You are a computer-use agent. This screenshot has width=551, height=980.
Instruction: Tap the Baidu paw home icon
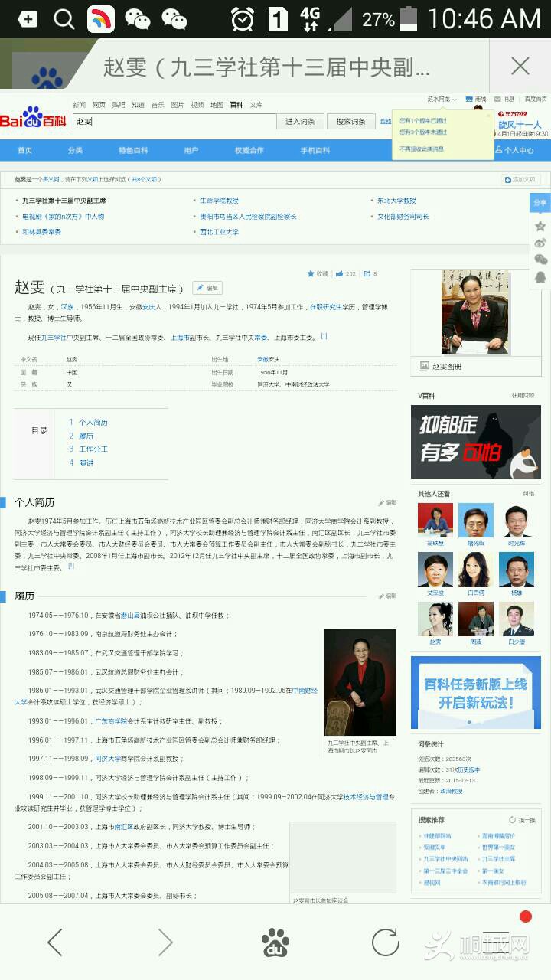tap(275, 942)
